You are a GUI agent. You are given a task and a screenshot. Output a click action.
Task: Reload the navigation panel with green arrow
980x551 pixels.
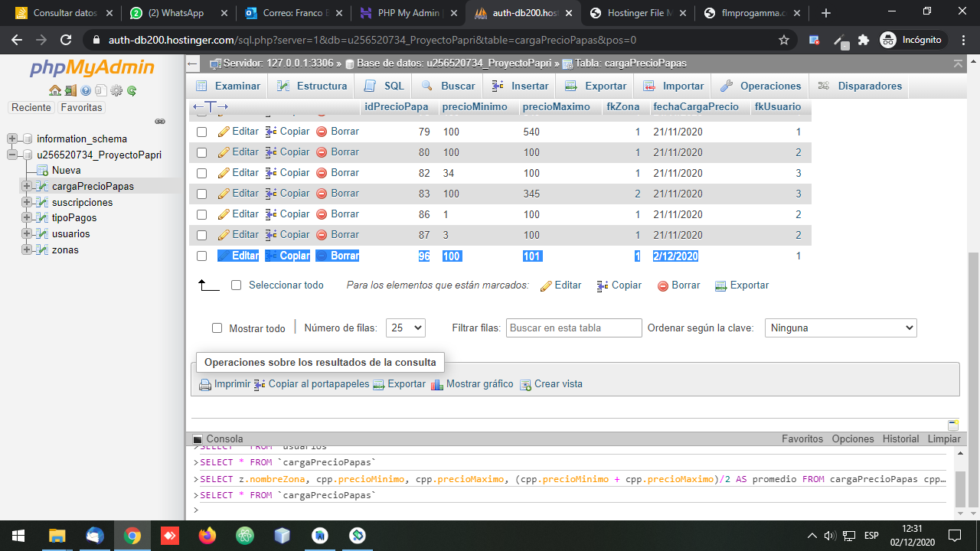click(132, 90)
